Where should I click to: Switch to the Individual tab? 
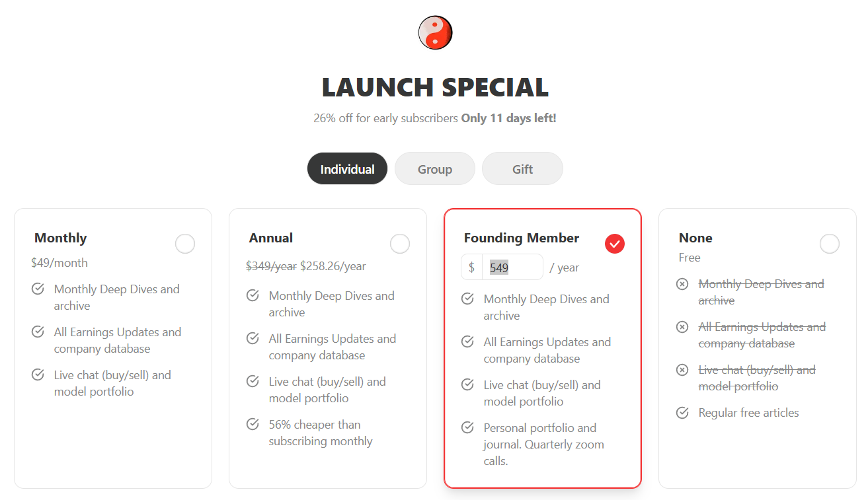[347, 169]
